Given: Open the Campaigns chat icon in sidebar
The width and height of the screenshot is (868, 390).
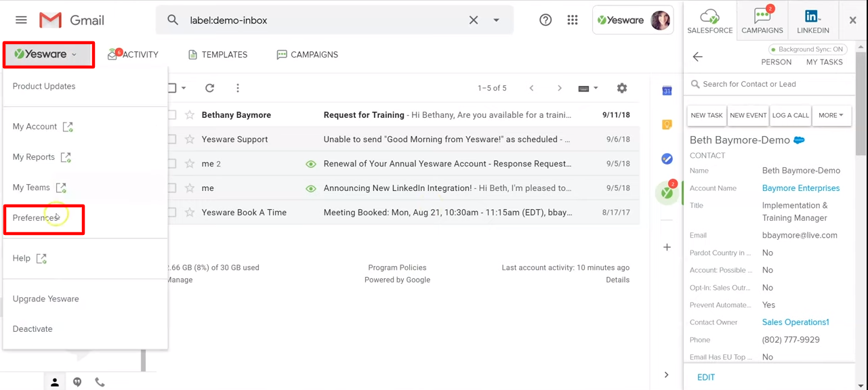Looking at the screenshot, I should point(762,20).
